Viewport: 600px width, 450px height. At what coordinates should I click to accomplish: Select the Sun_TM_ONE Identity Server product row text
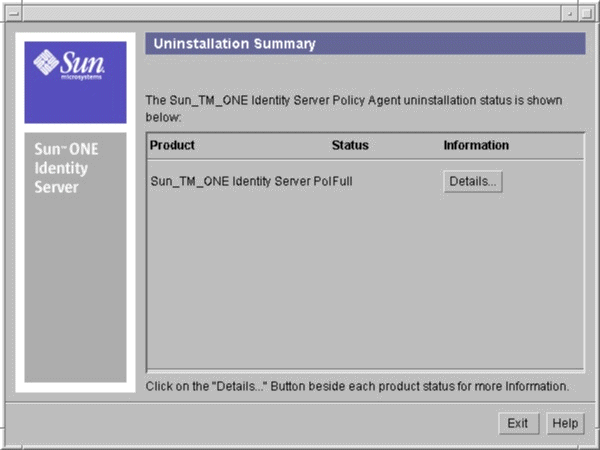(251, 181)
